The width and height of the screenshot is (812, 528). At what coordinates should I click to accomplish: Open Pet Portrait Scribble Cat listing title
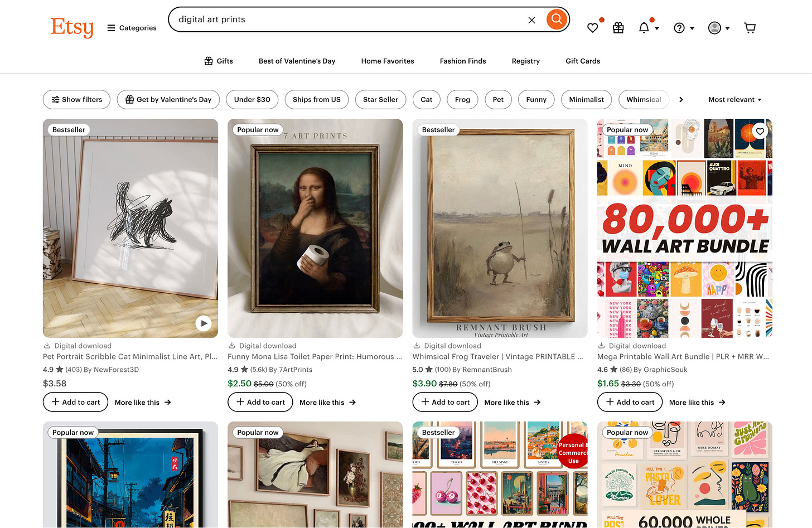point(130,357)
